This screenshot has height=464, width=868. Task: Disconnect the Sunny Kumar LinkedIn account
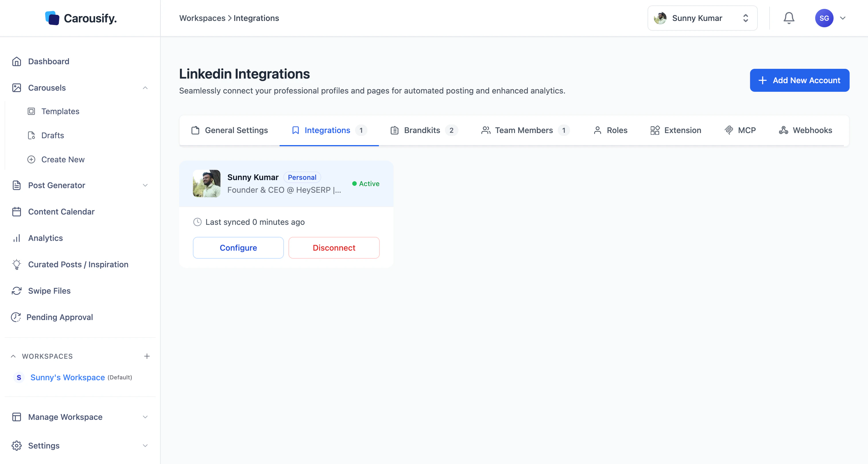(334, 248)
